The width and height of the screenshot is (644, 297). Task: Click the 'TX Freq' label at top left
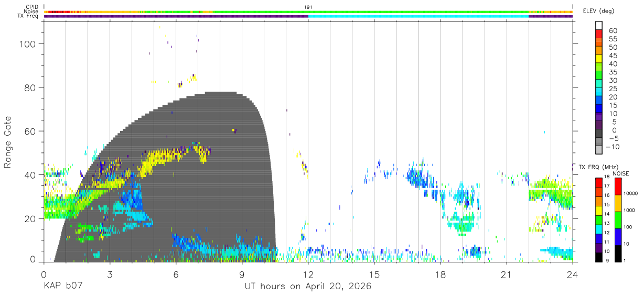coord(28,16)
